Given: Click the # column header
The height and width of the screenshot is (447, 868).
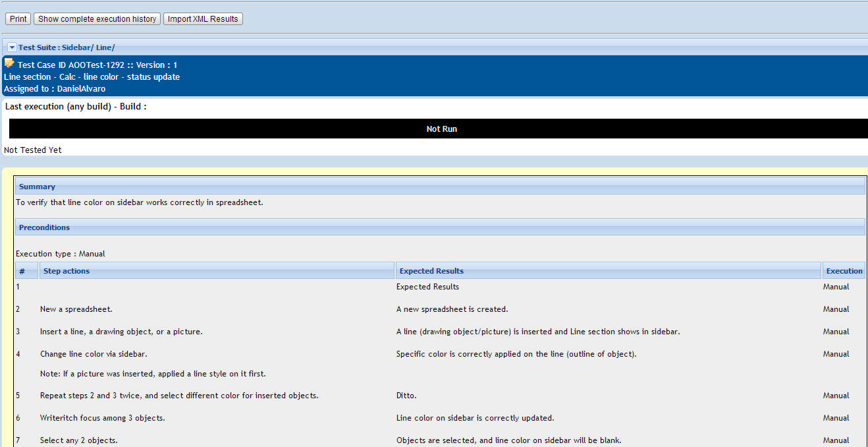Looking at the screenshot, I should tap(22, 271).
